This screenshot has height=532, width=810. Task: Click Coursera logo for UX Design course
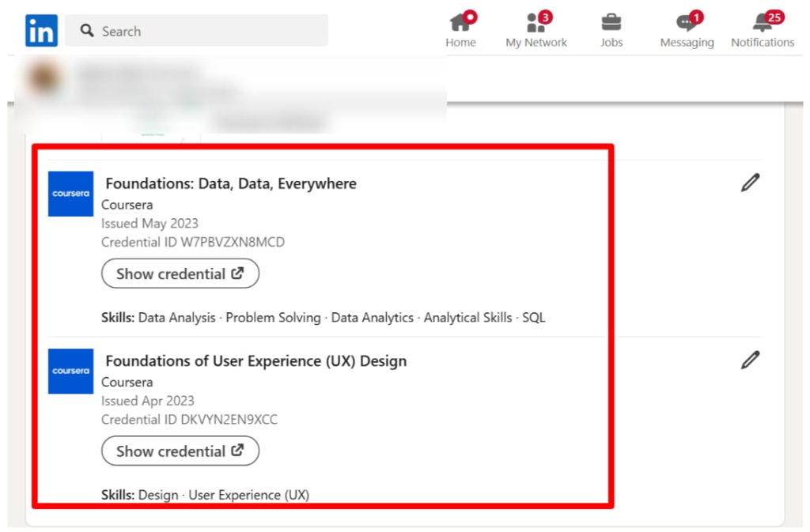(x=70, y=371)
